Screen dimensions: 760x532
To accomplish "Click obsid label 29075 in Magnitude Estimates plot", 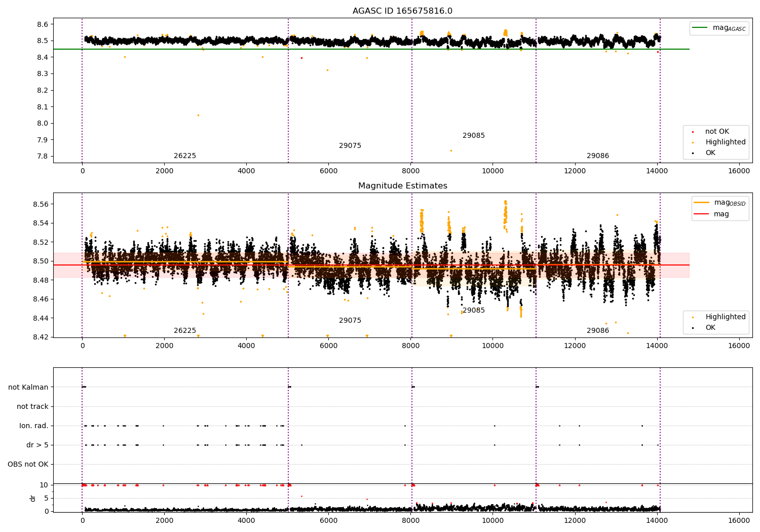I will tap(350, 321).
